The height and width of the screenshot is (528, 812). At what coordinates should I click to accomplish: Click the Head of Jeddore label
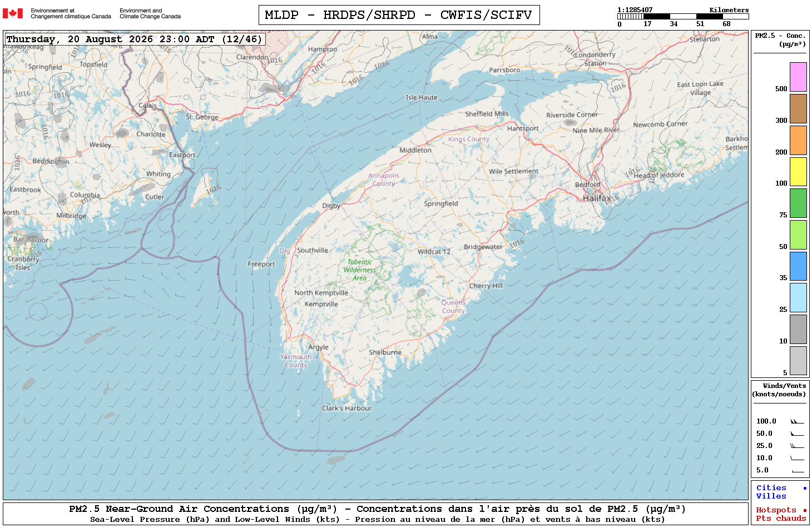click(659, 175)
